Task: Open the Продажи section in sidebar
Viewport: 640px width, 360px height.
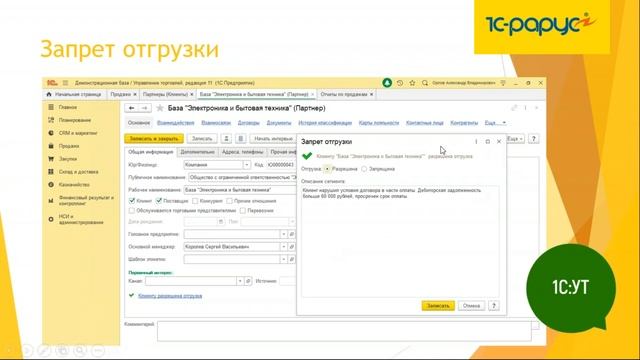Action: coord(69,146)
